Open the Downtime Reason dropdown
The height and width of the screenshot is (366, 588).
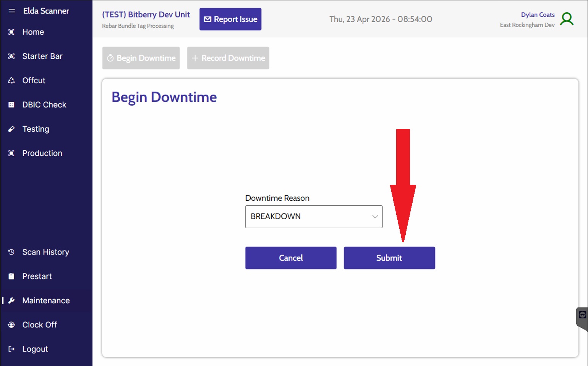click(314, 217)
